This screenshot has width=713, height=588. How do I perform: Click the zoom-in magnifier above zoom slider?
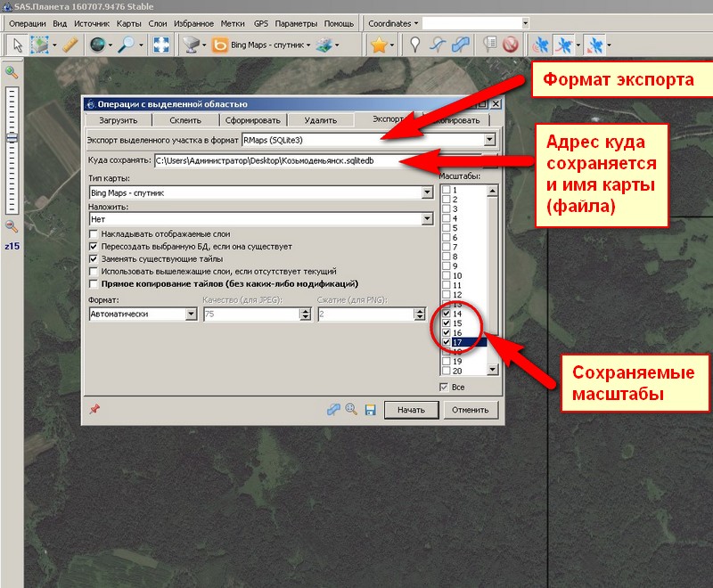(12, 72)
